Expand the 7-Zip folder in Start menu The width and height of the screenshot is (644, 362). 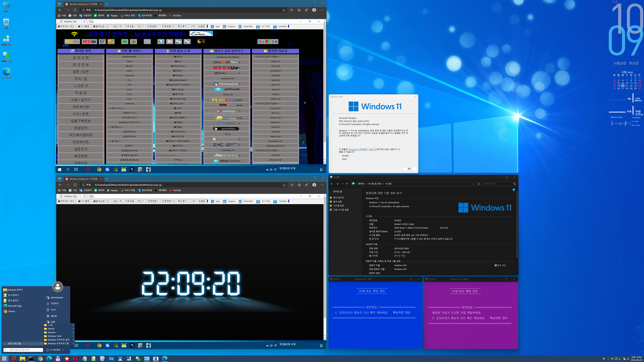click(59, 325)
